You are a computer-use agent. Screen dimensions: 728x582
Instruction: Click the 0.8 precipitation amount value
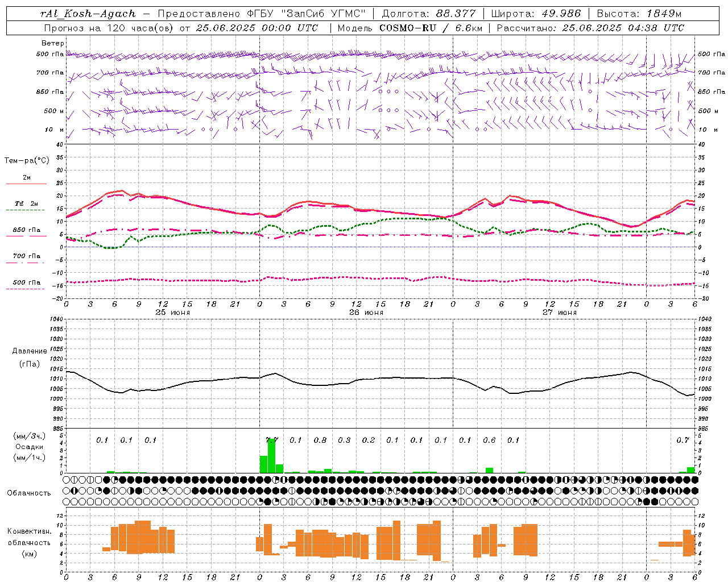click(320, 440)
